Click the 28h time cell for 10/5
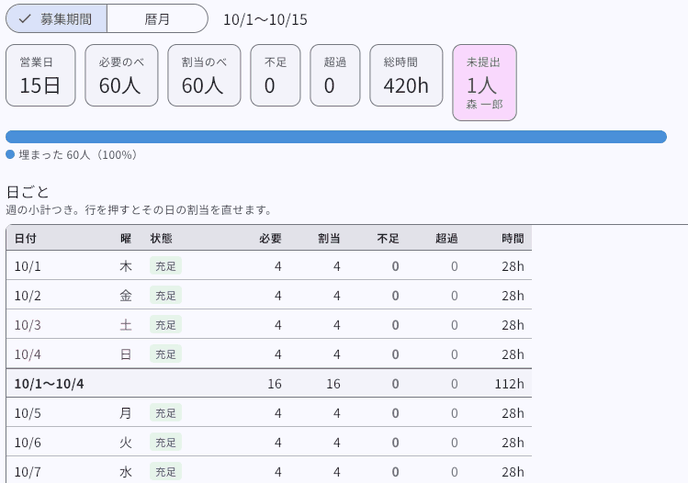 512,413
